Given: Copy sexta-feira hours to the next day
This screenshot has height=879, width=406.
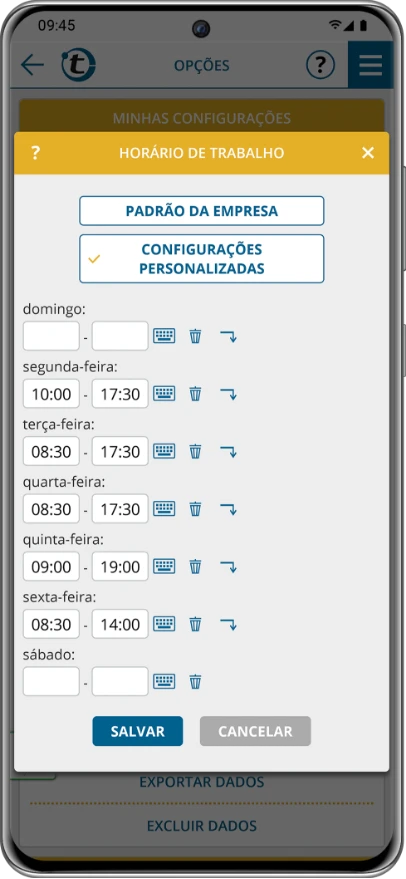Looking at the screenshot, I should click(x=228, y=624).
